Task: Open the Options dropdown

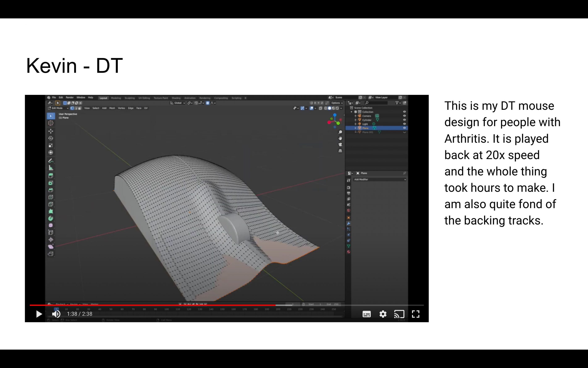Action: pyautogui.click(x=337, y=103)
